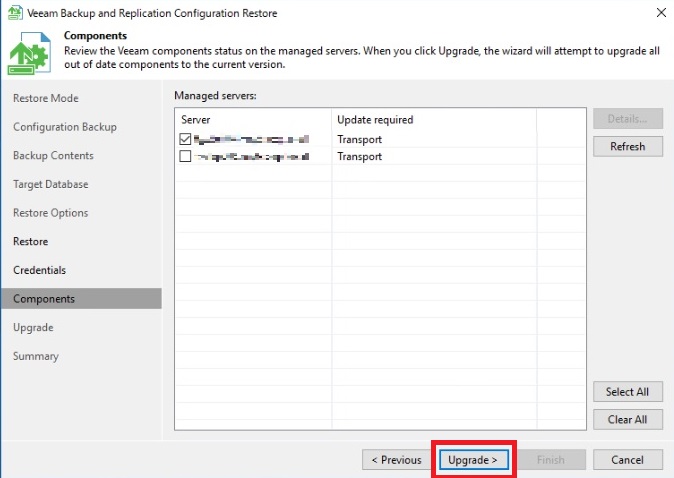The height and width of the screenshot is (478, 674).
Task: Go back with the Previous button
Action: (396, 460)
